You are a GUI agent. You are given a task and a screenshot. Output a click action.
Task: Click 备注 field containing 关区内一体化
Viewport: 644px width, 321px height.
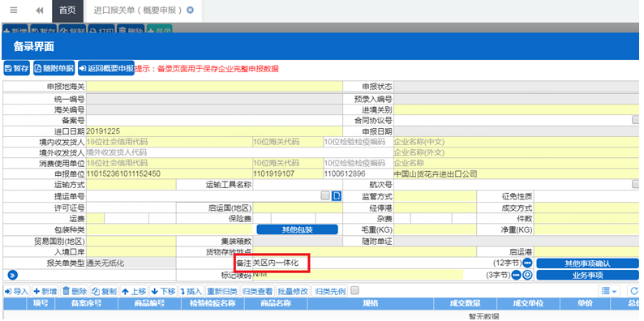[x=371, y=263]
